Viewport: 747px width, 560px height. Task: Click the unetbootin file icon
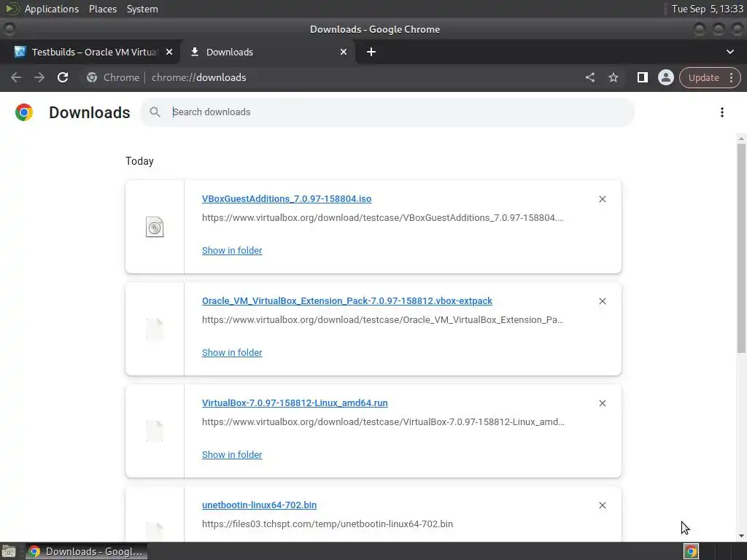pyautogui.click(x=155, y=531)
